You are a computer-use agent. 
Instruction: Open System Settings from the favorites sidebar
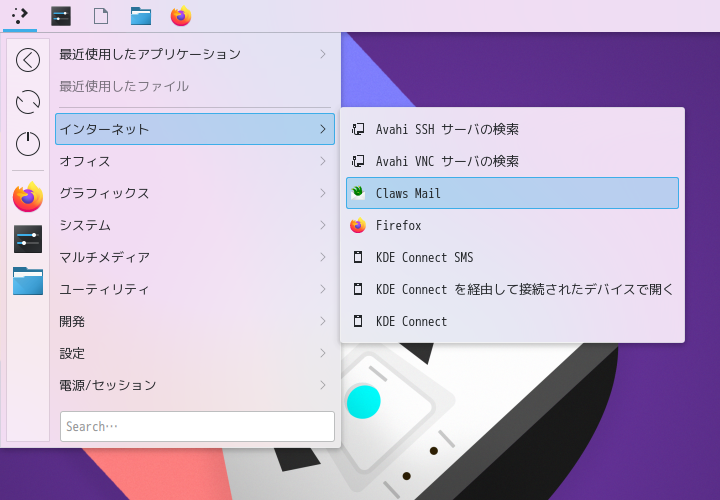click(x=28, y=239)
